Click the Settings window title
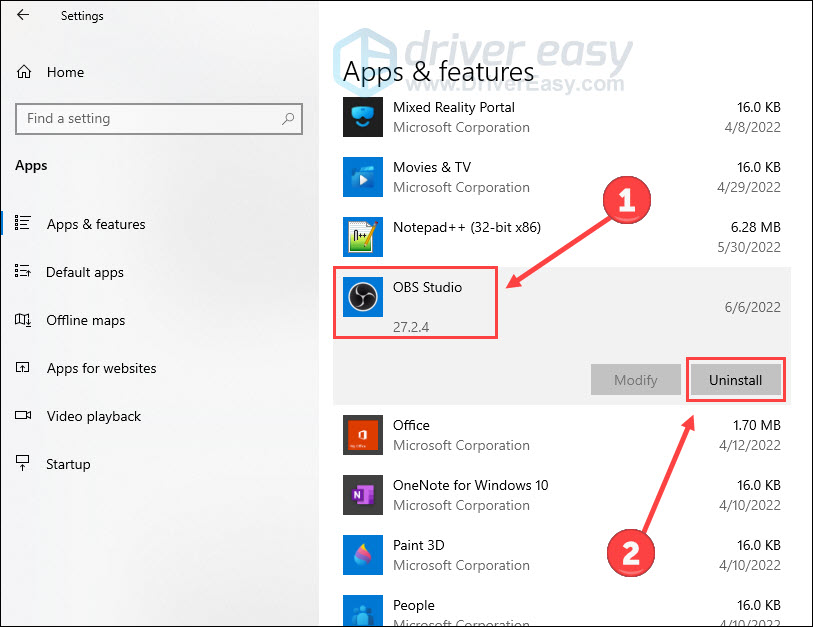This screenshot has width=813, height=627. pyautogui.click(x=82, y=16)
